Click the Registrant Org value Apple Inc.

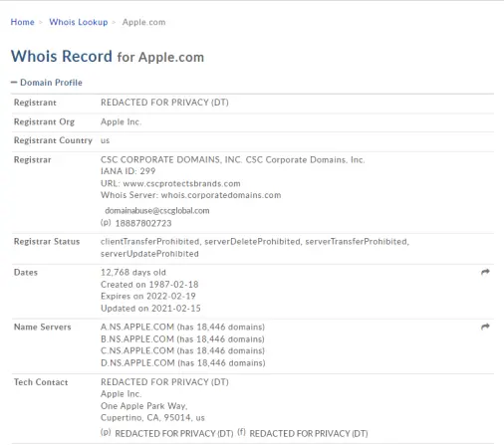coord(121,121)
